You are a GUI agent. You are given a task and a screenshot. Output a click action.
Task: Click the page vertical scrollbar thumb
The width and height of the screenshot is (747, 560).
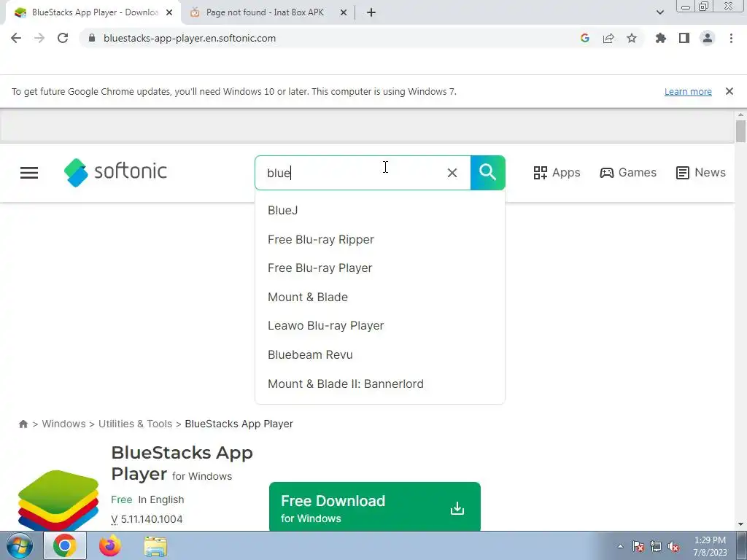[x=740, y=131]
